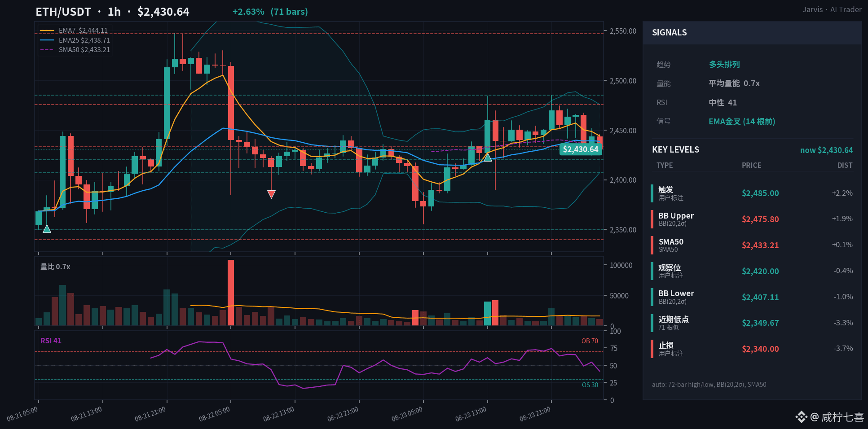This screenshot has height=429, width=868.
Task: Click the 2,450.00 price axis label
Action: pos(623,131)
